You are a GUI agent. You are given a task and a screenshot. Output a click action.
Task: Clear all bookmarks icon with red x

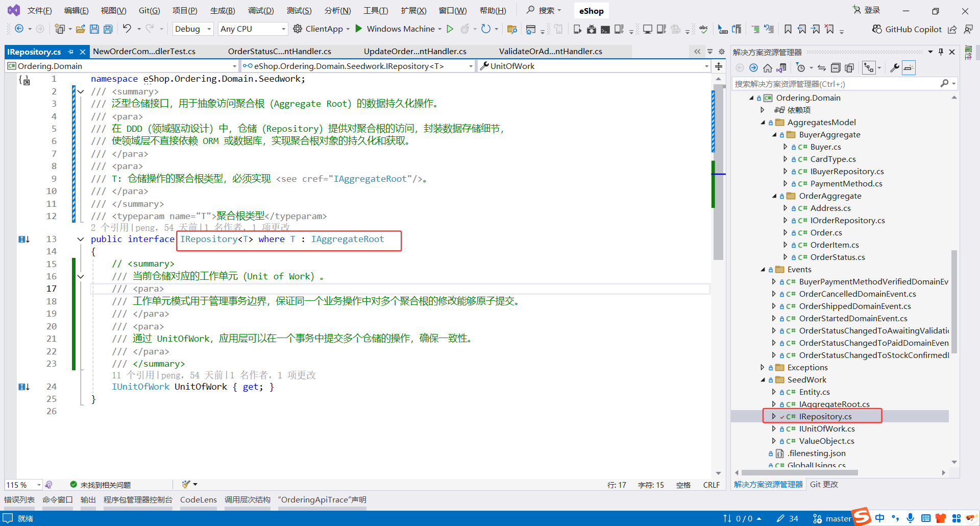(x=829, y=29)
